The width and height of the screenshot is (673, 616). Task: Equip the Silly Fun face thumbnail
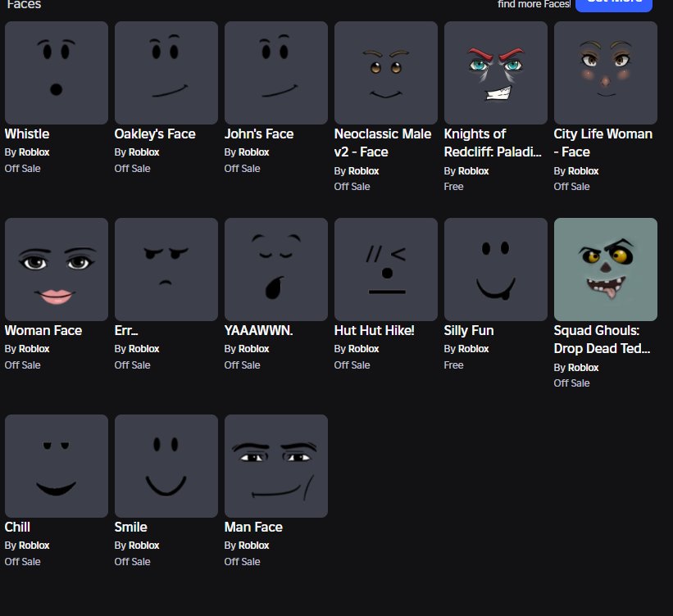pyautogui.click(x=496, y=269)
